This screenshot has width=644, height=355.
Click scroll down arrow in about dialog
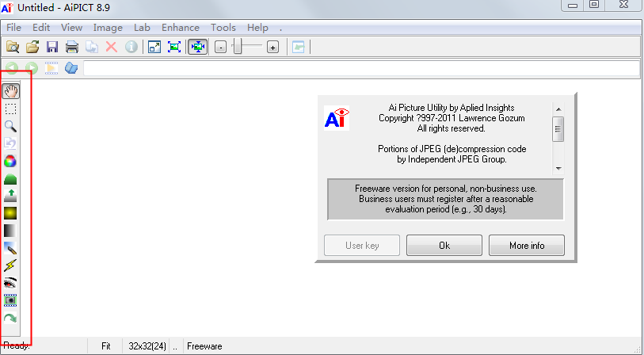[x=558, y=169]
